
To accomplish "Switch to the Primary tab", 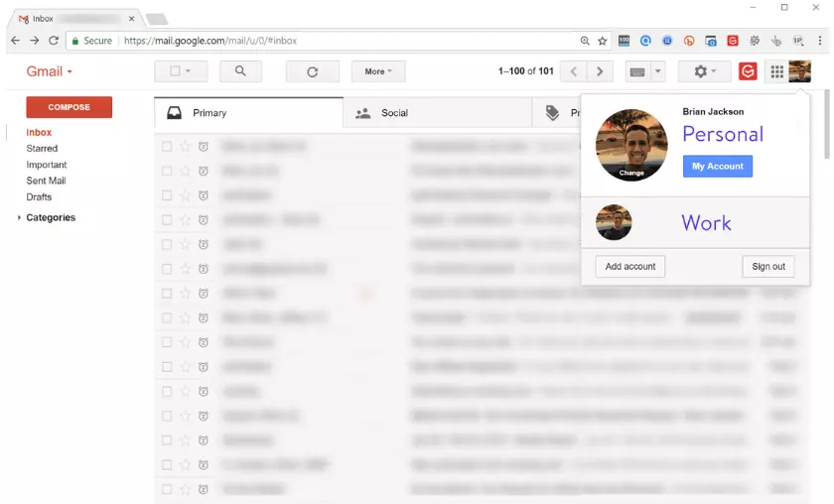I will (248, 113).
